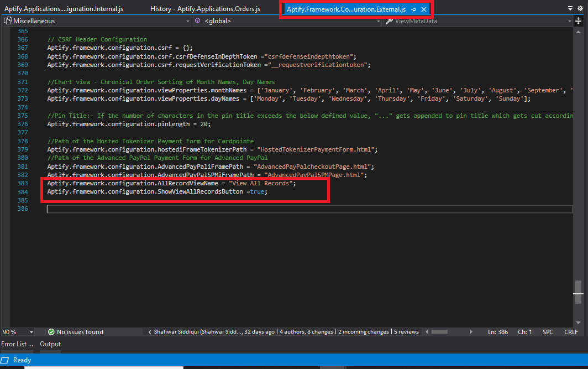
Task: Open the document tab settings gear
Action: 580,8
